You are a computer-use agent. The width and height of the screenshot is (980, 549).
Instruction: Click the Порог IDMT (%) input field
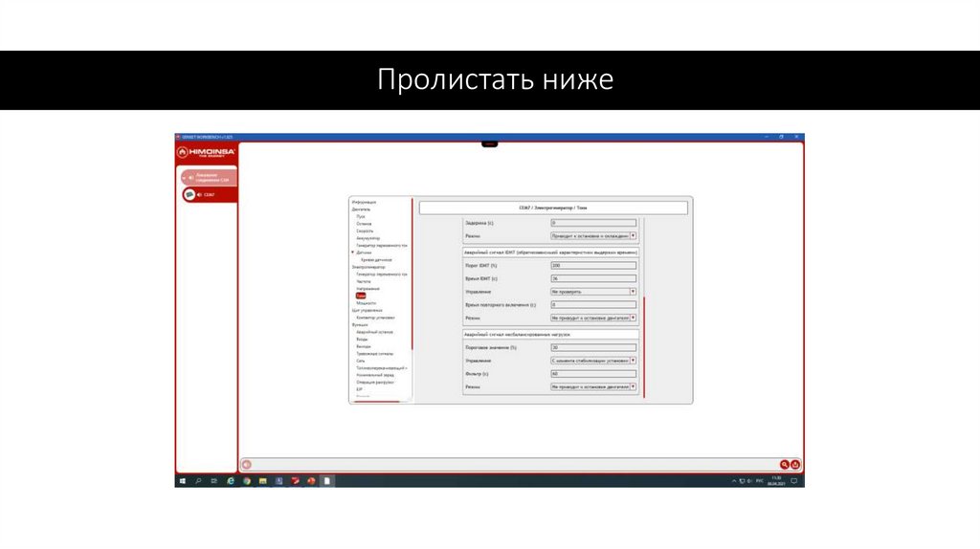[593, 266]
